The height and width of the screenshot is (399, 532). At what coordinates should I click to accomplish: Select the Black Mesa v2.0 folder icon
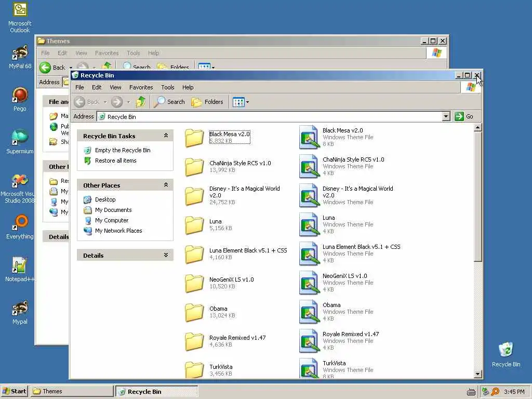(x=194, y=138)
